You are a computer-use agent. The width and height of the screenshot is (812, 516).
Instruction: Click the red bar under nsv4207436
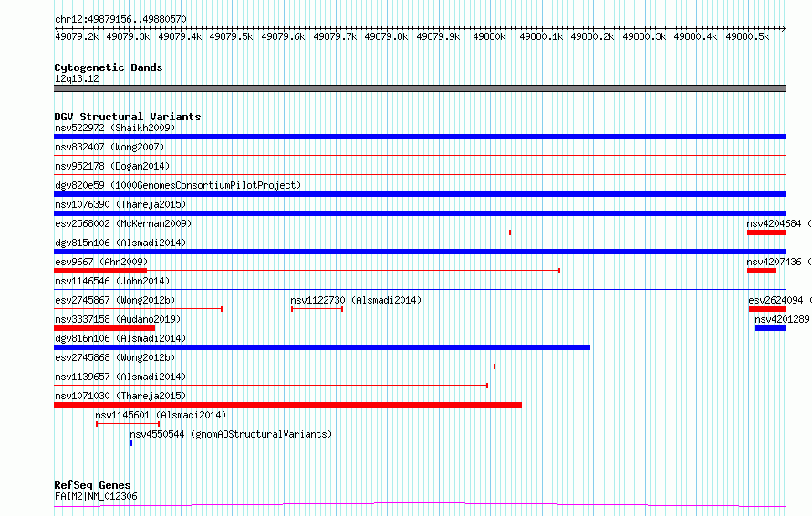(761, 271)
